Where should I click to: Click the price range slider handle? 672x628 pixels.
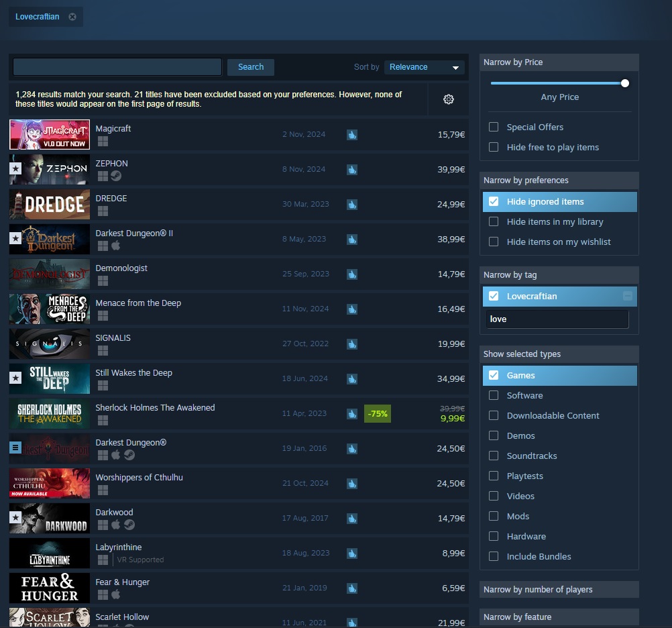[625, 83]
